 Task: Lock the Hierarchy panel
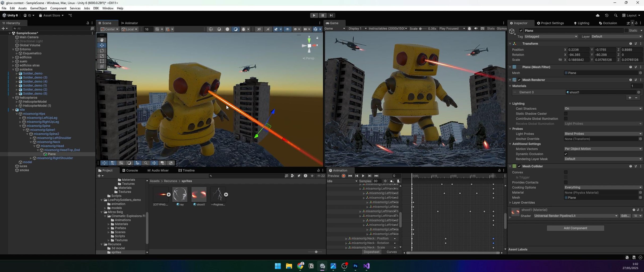pyautogui.click(x=88, y=23)
